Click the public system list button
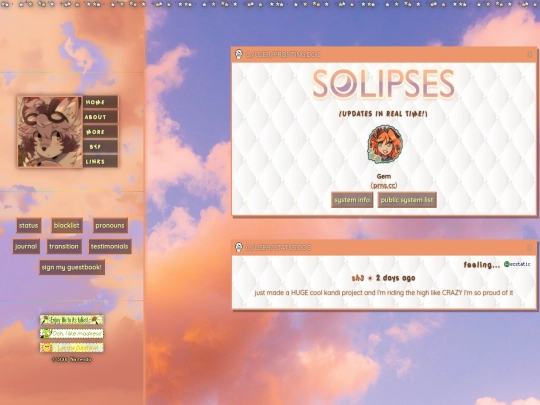The height and width of the screenshot is (405, 540). pyautogui.click(x=407, y=200)
